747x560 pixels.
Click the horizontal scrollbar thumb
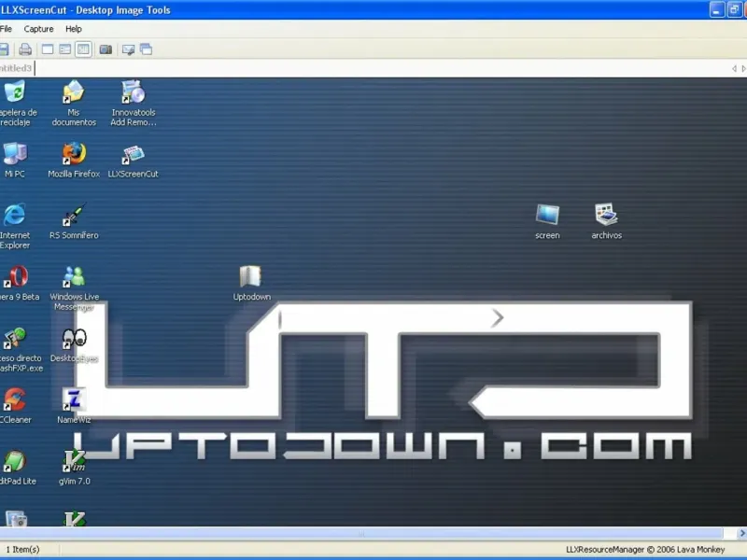click(x=361, y=533)
